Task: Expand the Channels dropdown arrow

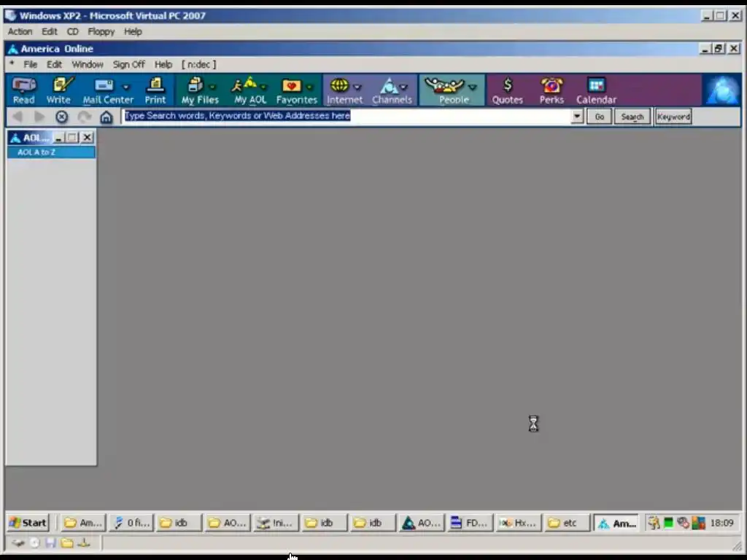Action: (x=404, y=87)
